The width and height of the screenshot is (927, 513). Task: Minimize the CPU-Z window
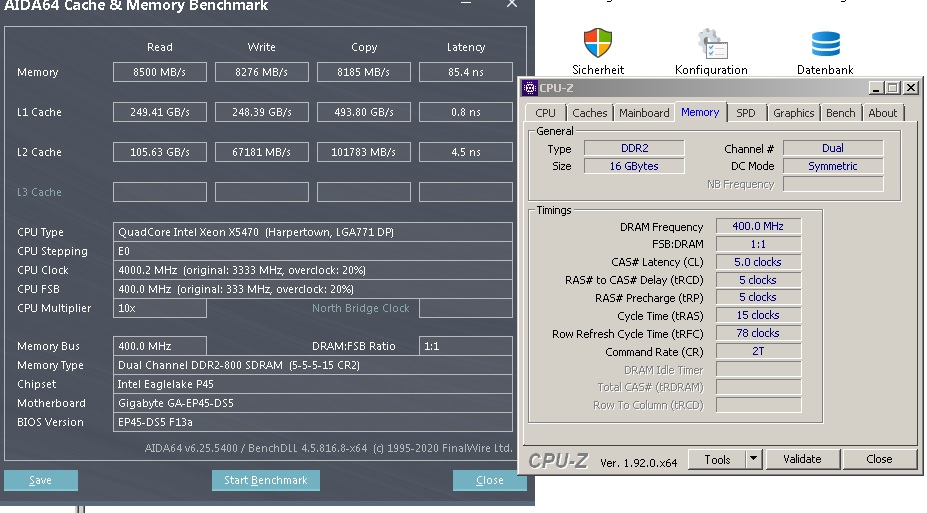point(877,88)
